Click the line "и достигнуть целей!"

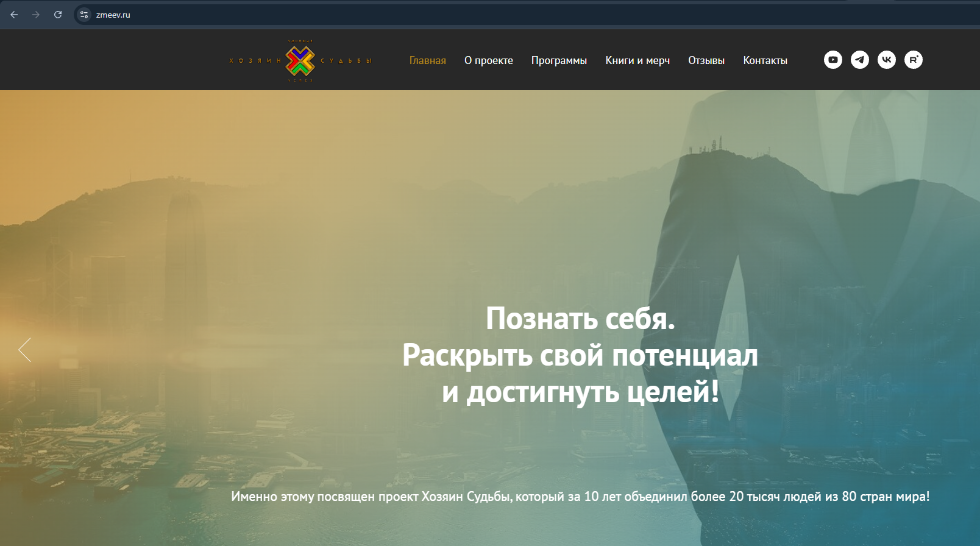point(580,392)
